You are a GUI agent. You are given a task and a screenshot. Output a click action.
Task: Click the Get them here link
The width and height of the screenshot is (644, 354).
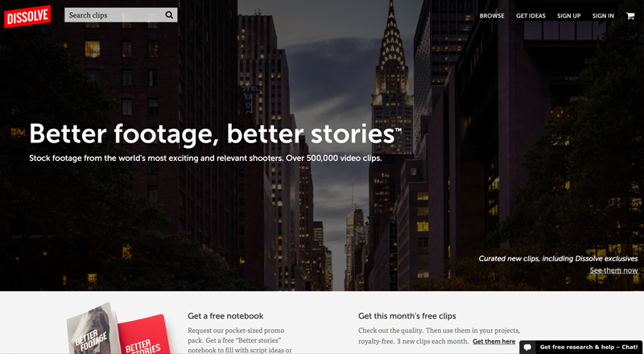point(493,341)
